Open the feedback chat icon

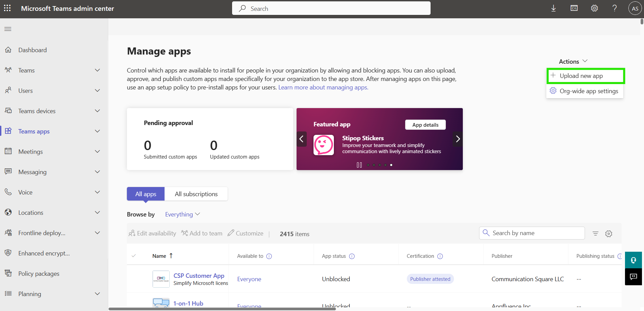pyautogui.click(x=633, y=277)
